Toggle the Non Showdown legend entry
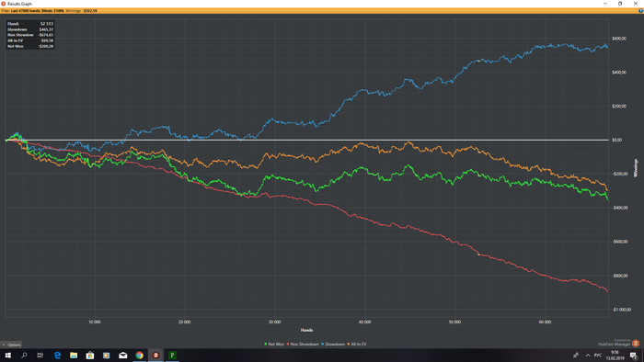 (x=303, y=345)
